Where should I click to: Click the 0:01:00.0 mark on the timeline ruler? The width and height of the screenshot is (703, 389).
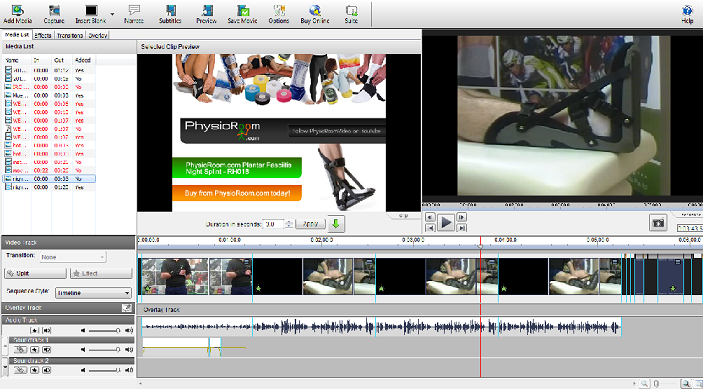click(x=230, y=240)
